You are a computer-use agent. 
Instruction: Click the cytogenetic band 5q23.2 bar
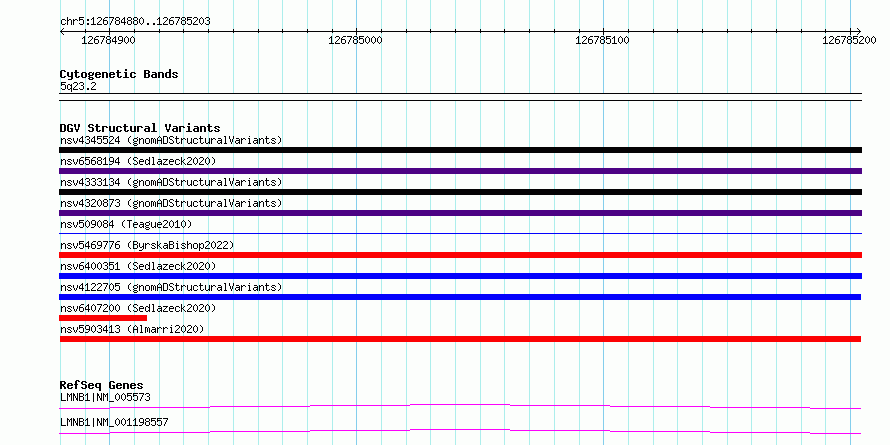click(x=460, y=96)
